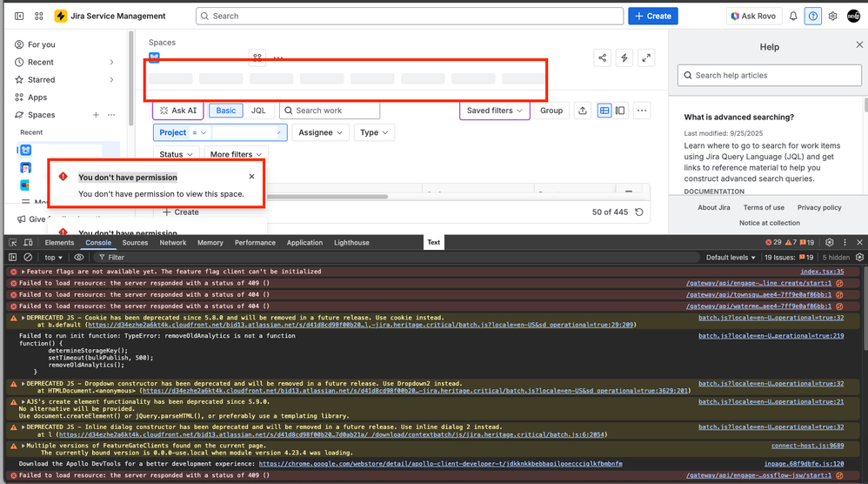868x484 pixels.
Task: Open console settings gear near hidden count
Action: [859, 258]
